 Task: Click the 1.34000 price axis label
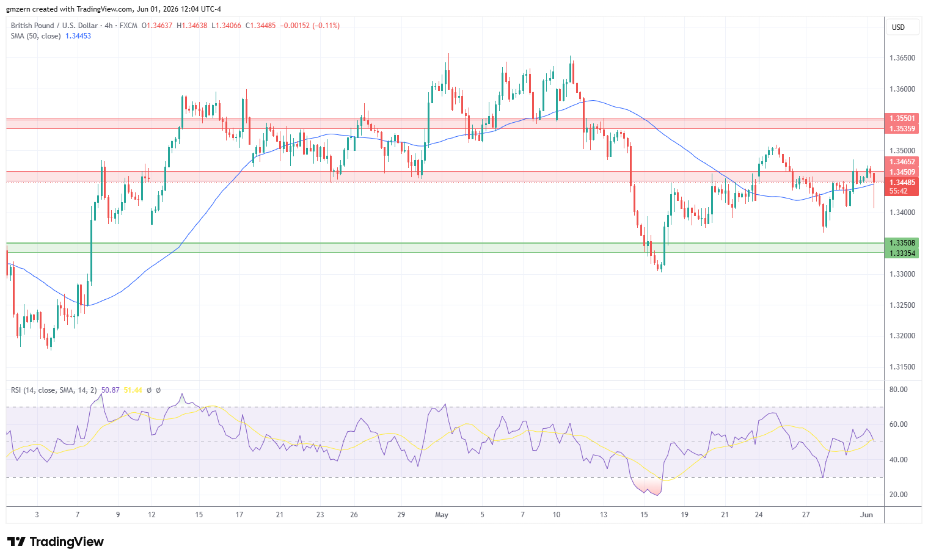[x=902, y=213]
